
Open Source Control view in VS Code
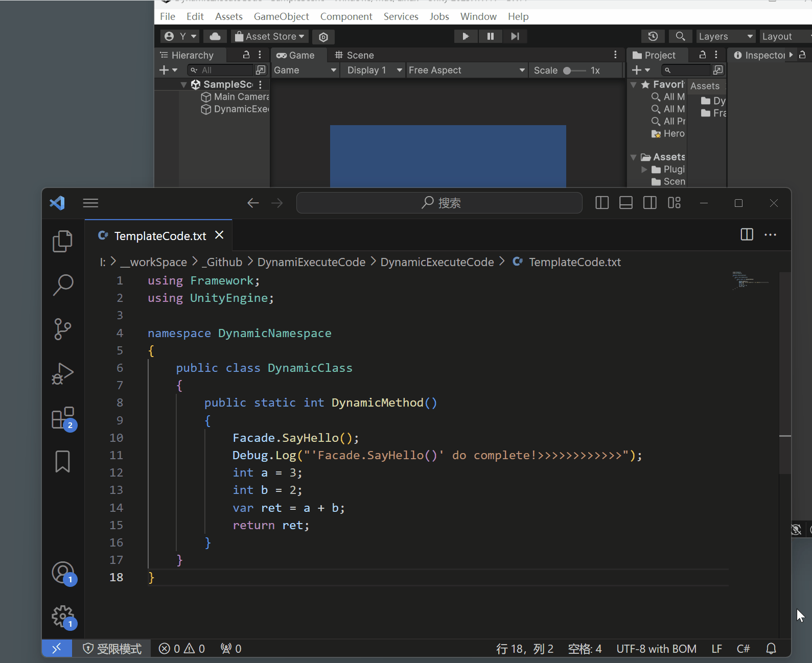click(62, 329)
